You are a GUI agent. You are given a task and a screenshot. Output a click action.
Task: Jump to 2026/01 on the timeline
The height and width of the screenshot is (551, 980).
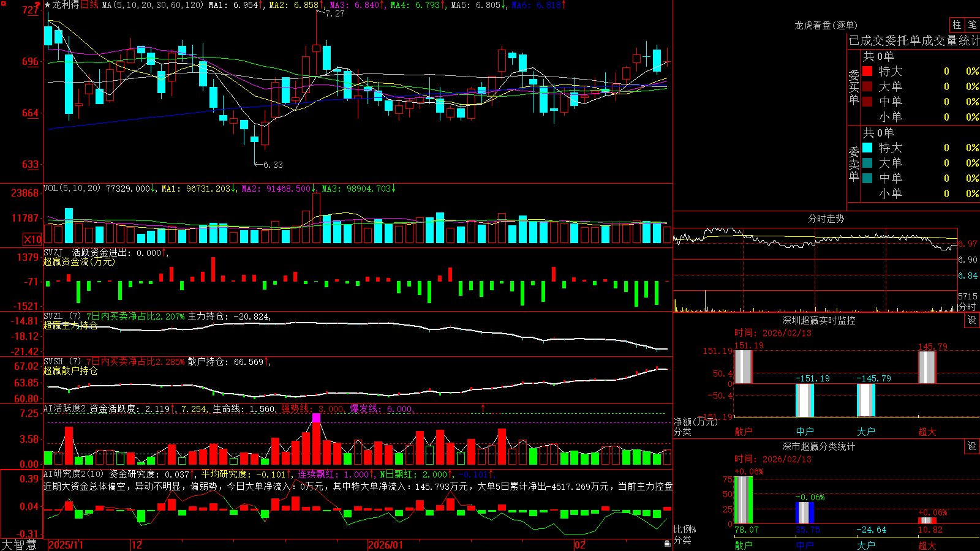[x=385, y=545]
